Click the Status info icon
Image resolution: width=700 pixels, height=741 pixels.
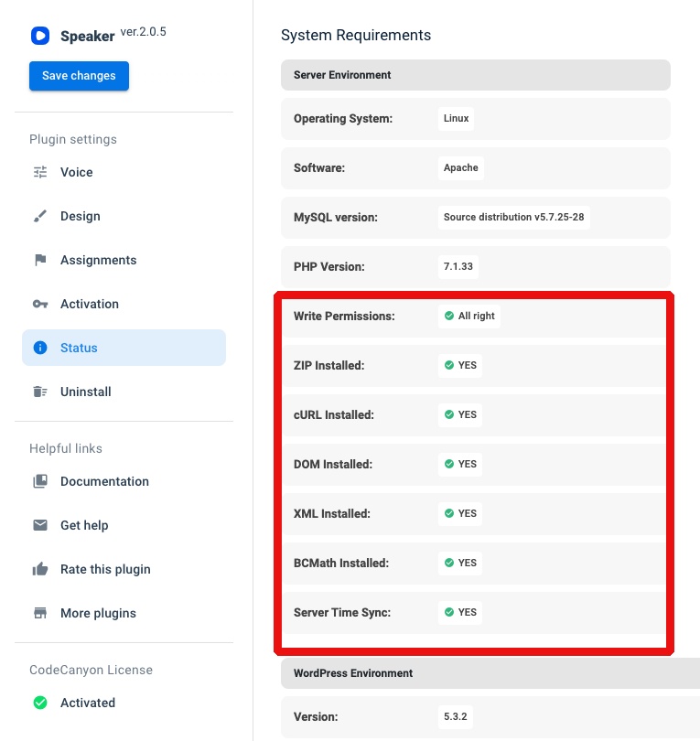pos(40,348)
